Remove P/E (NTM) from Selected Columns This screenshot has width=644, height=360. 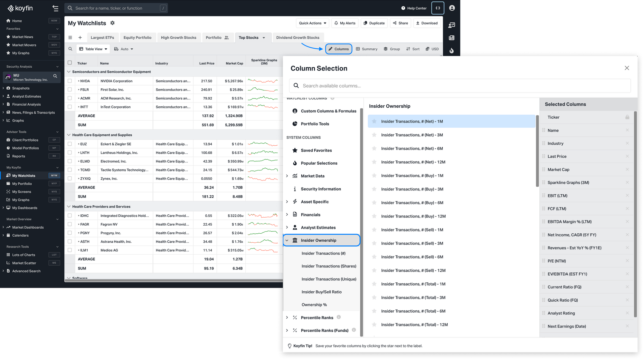pyautogui.click(x=627, y=261)
